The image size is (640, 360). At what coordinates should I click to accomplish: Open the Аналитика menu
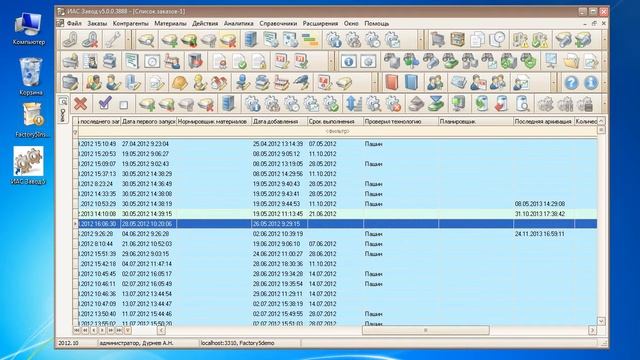point(238,24)
